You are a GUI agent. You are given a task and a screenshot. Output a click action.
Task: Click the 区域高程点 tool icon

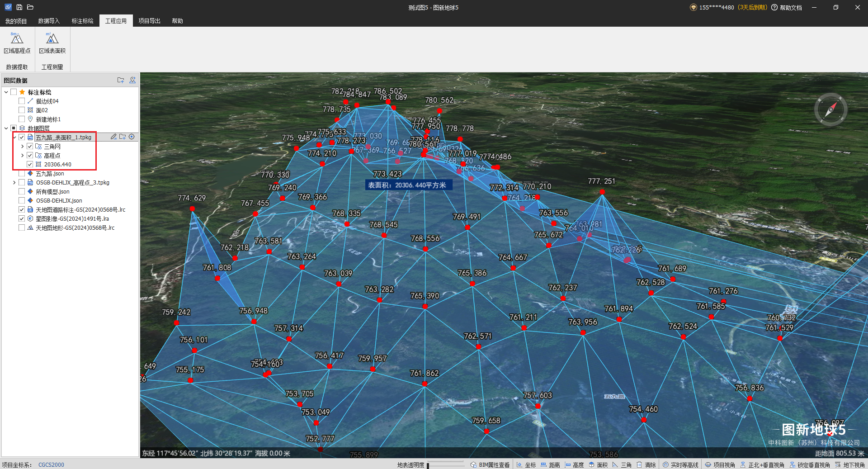17,39
